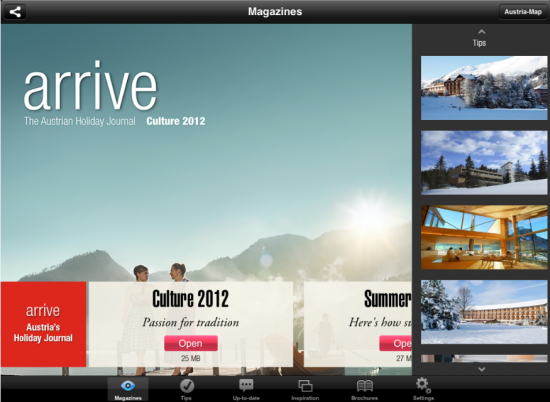550x402 pixels.
Task: Select snowy hillside hotel tip thumbnail
Action: [x=484, y=88]
